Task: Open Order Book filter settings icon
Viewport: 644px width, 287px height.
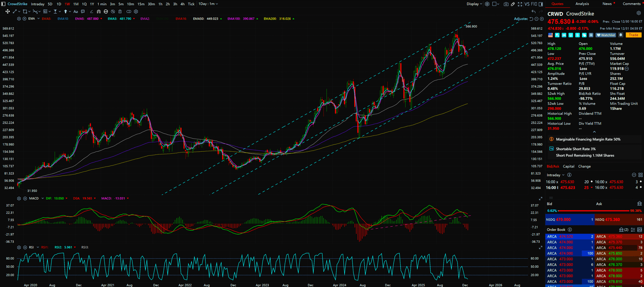Action: pyautogui.click(x=633, y=229)
